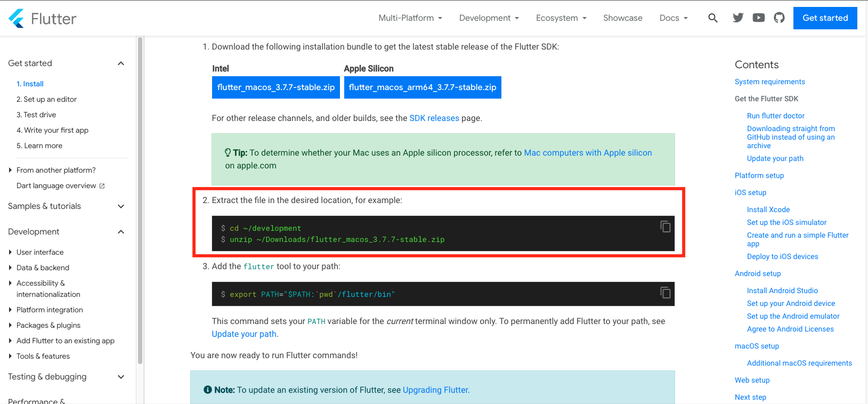Download flutter_macos_3.7.7-stable.zip for Intel

click(x=276, y=87)
